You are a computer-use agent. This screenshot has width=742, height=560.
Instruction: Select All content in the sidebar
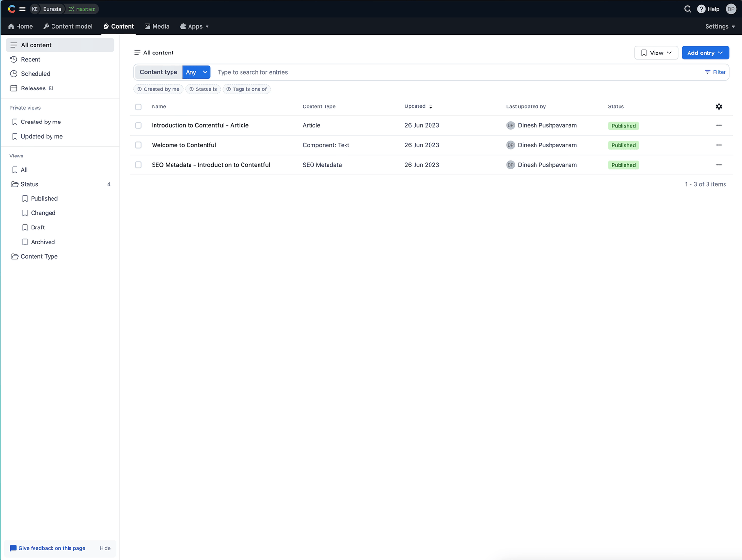pyautogui.click(x=60, y=45)
